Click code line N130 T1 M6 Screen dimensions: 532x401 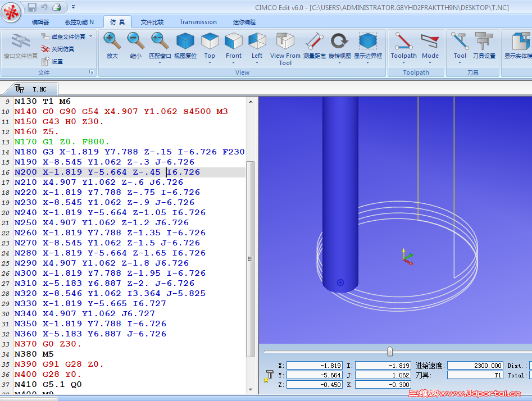tap(42, 102)
